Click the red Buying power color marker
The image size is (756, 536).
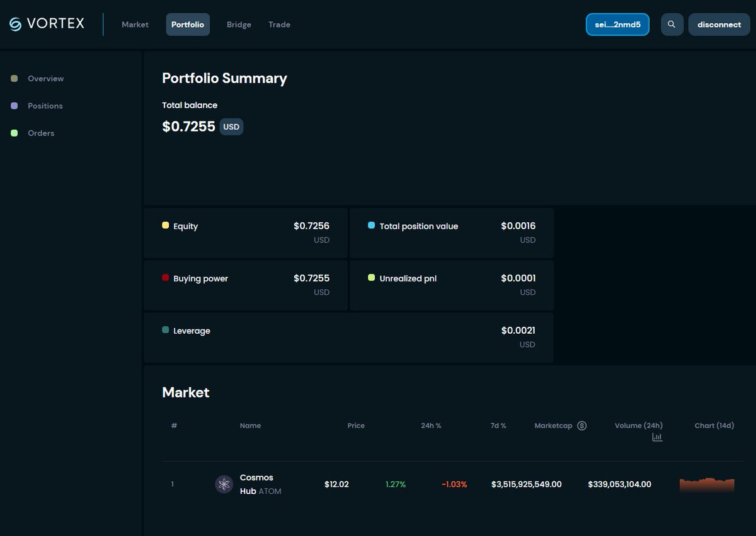166,277
